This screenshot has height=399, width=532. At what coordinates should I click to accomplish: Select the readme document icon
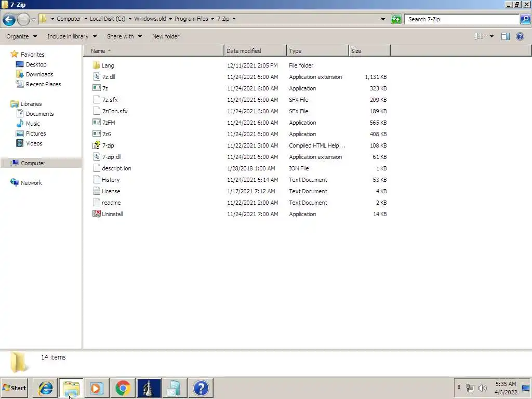pyautogui.click(x=97, y=203)
